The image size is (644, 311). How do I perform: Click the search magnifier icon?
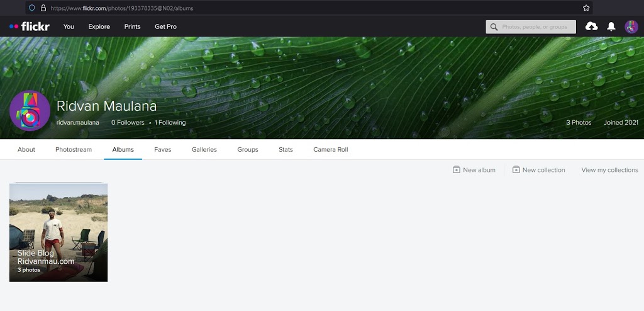(x=494, y=26)
